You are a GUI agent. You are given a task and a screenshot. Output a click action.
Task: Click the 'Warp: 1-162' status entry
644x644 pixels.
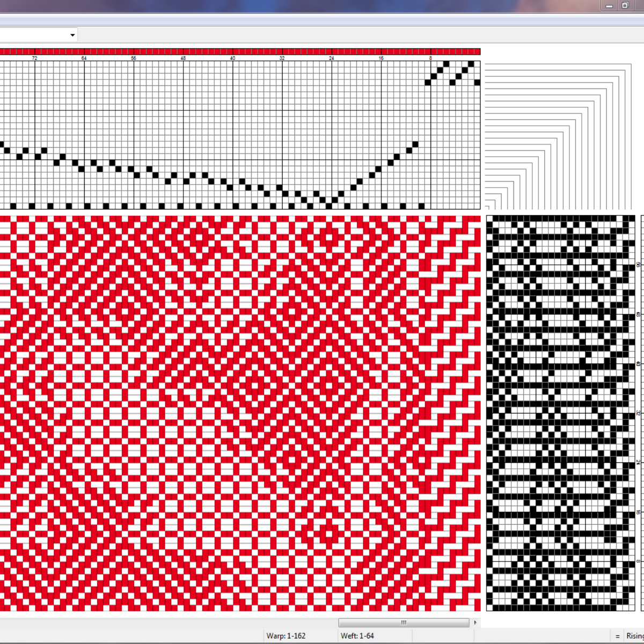286,636
